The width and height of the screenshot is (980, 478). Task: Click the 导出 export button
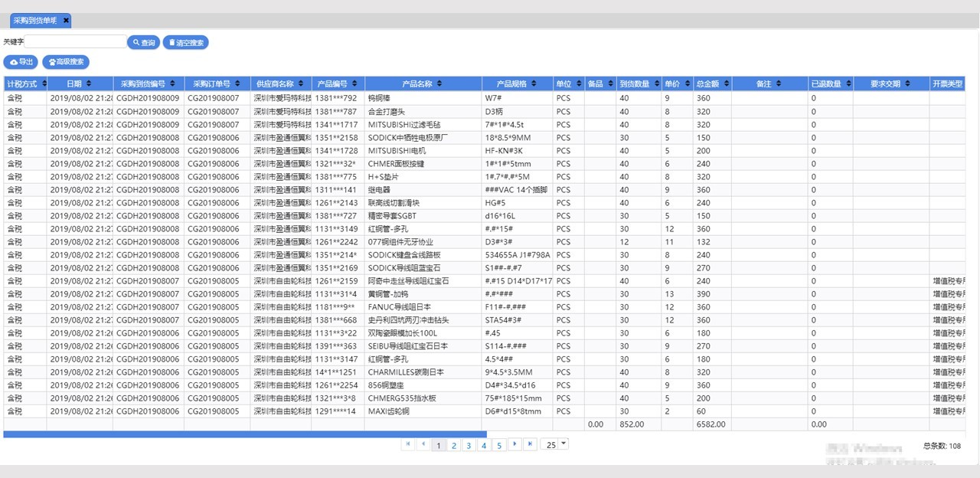pos(21,62)
